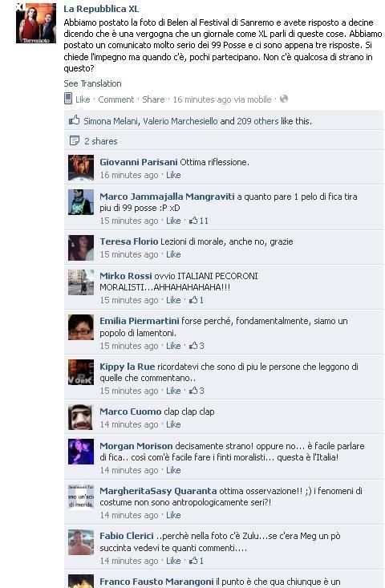This screenshot has height=588, width=385.
Task: Share the La Repubblica XL post
Action: [x=153, y=99]
